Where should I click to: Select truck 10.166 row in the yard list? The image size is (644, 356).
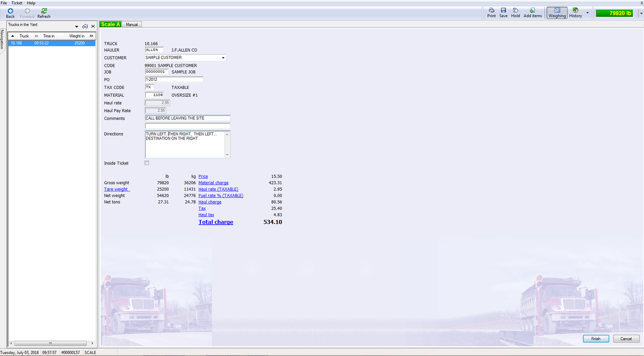52,43
